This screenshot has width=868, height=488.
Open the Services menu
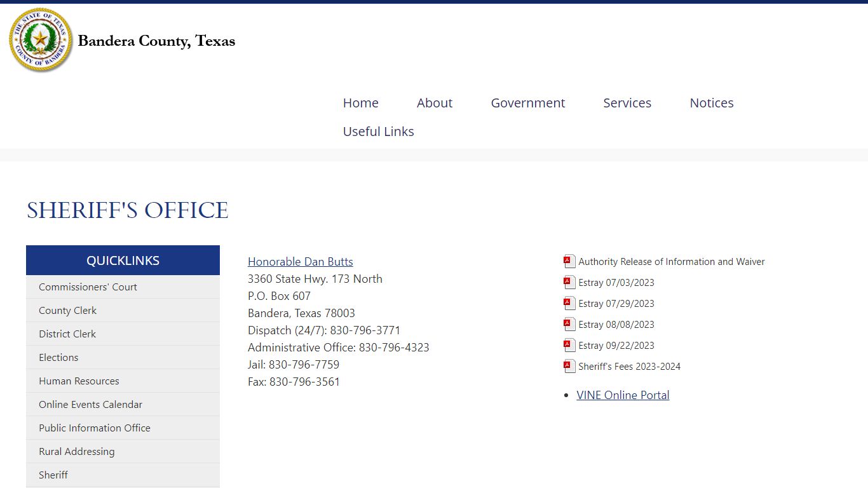click(x=627, y=103)
